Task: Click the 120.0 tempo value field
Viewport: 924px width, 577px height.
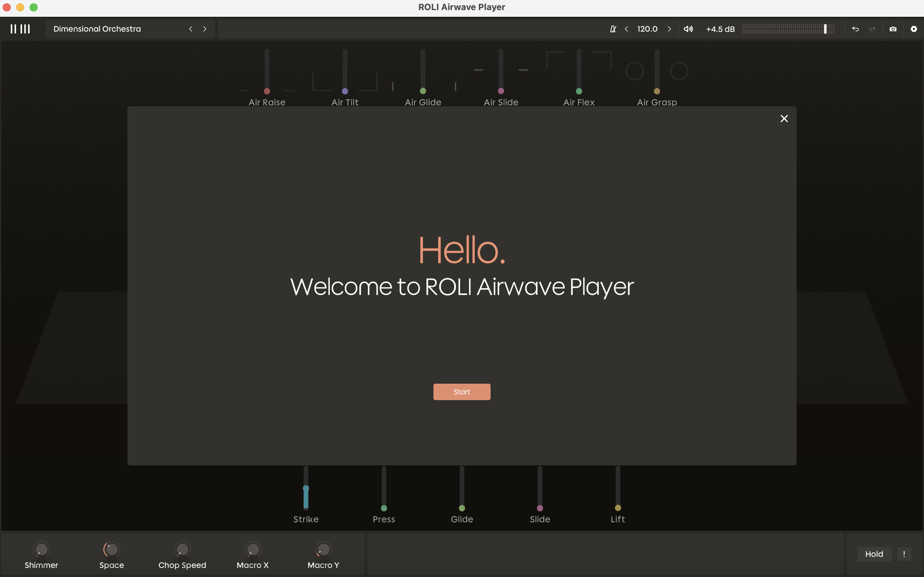Action: [x=647, y=29]
